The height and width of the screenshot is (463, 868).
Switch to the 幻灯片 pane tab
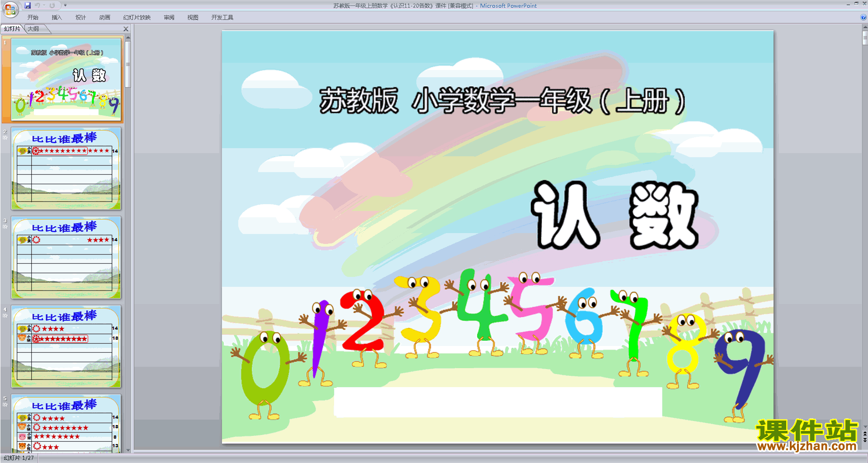[x=12, y=29]
